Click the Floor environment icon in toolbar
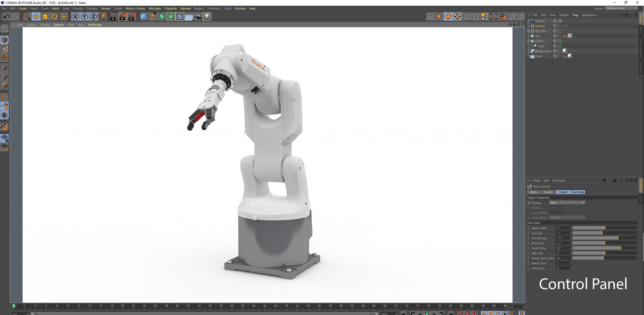 [189, 16]
